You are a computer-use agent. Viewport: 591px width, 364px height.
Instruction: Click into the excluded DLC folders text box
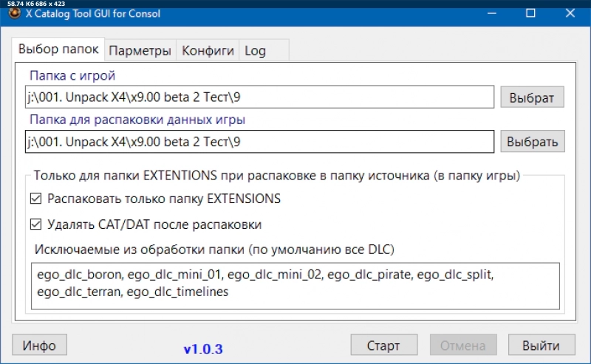[x=294, y=284]
